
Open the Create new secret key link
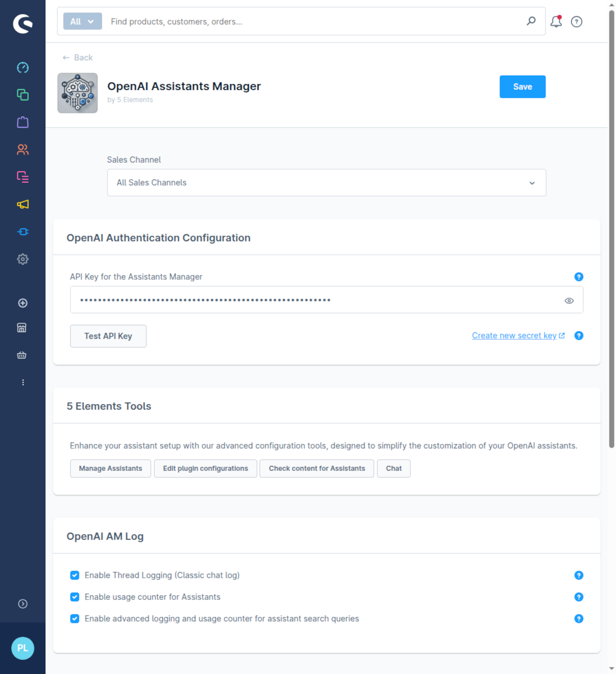pos(518,336)
